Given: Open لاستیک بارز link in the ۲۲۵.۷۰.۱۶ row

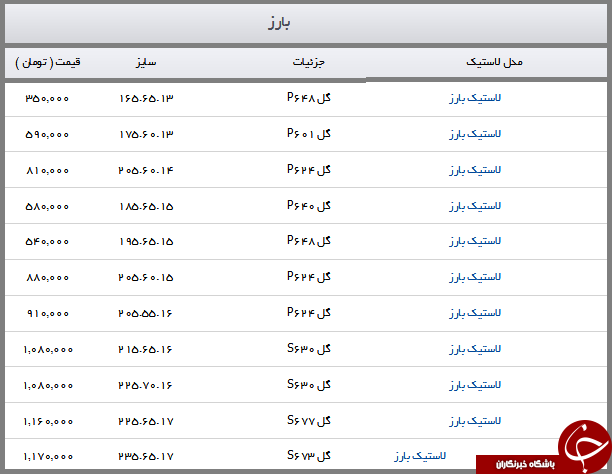Looking at the screenshot, I should point(475,385).
